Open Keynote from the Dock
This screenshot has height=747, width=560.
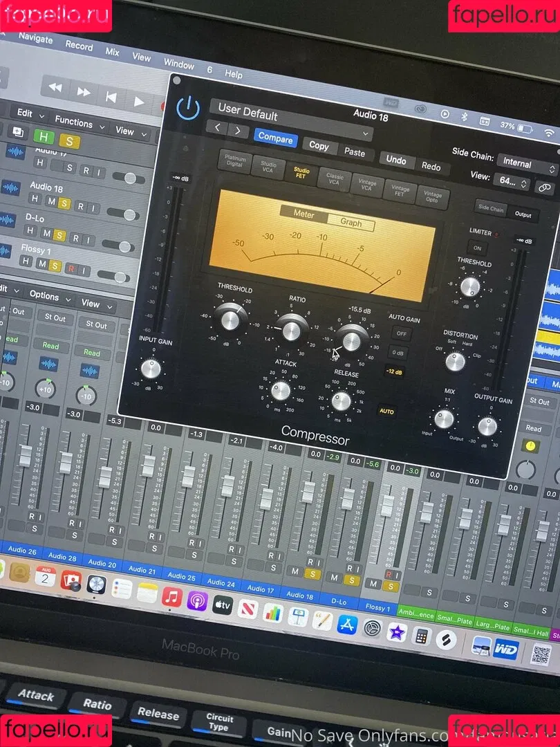[298, 618]
